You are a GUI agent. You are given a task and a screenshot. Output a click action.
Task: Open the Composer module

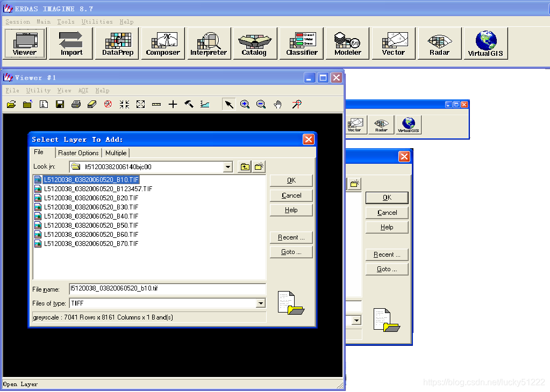pos(163,44)
